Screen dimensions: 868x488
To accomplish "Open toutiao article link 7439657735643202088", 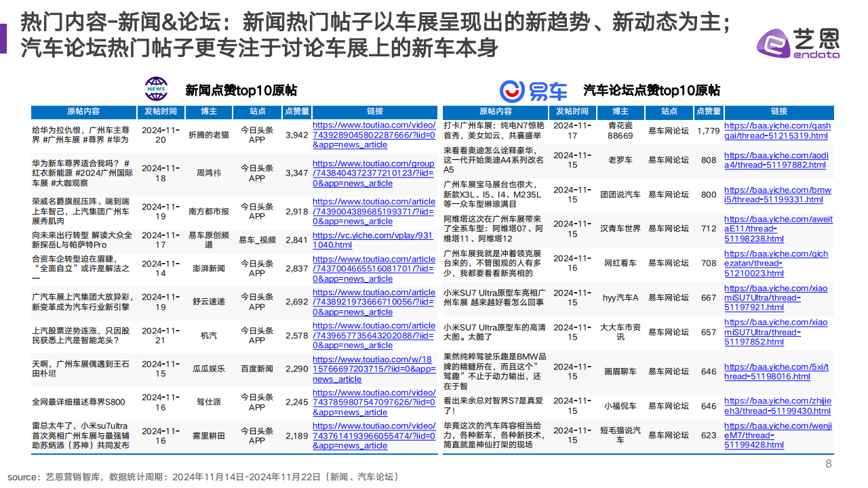I will pyautogui.click(x=374, y=335).
